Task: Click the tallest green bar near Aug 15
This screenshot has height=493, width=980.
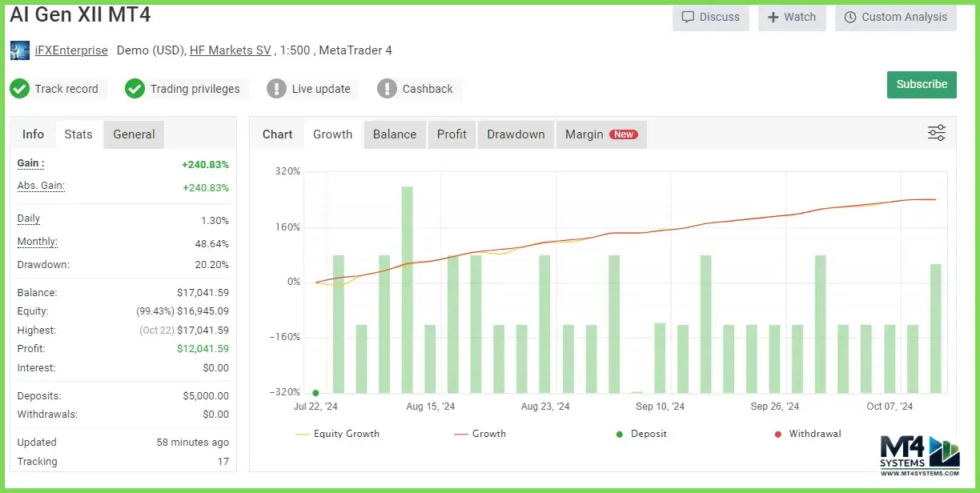Action: pos(408,290)
